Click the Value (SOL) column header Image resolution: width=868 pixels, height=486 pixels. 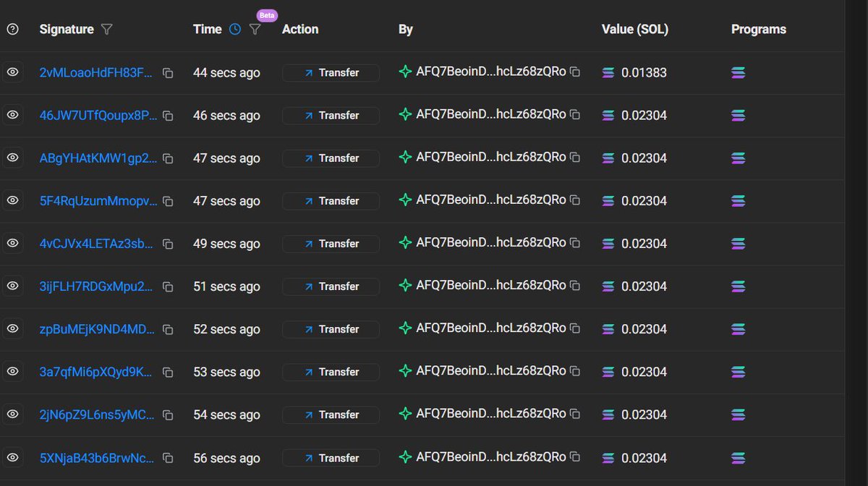(635, 30)
